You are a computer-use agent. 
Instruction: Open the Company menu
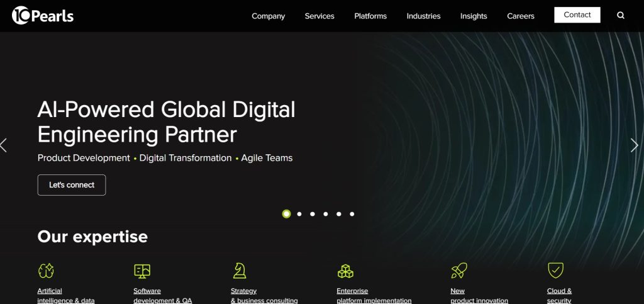268,16
